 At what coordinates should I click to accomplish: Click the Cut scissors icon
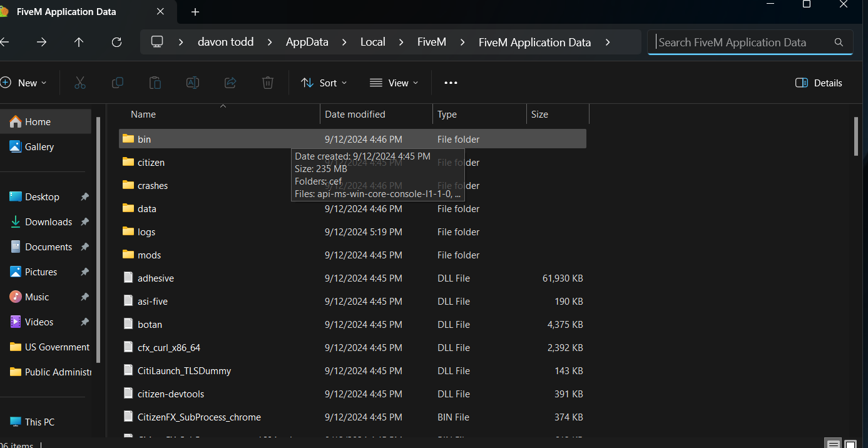tap(79, 83)
